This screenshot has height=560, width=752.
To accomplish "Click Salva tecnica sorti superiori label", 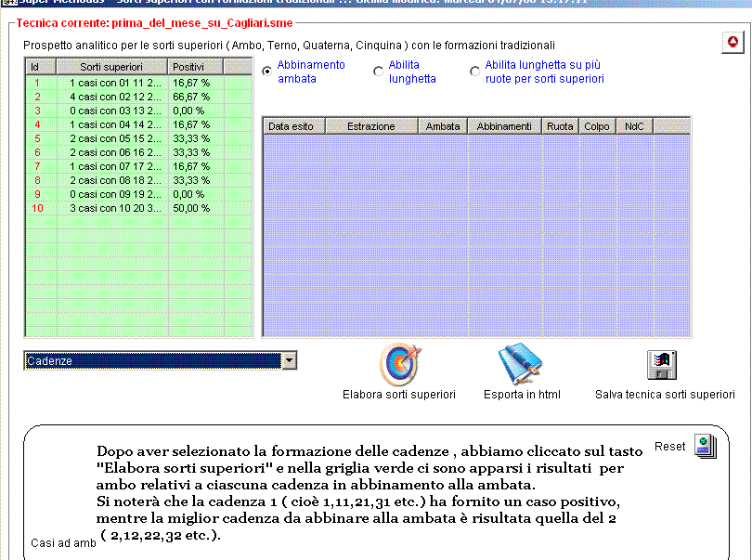I will coord(665,395).
